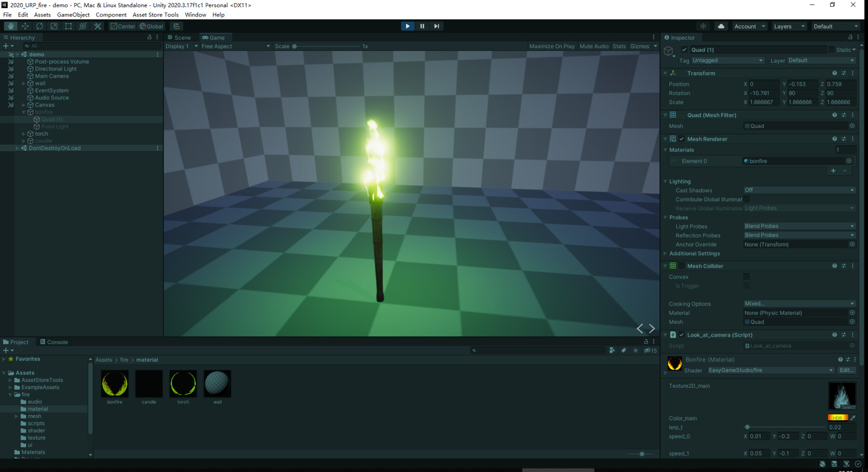The height and width of the screenshot is (472, 868).
Task: Open the Cast Shadows dropdown
Action: pyautogui.click(x=798, y=190)
